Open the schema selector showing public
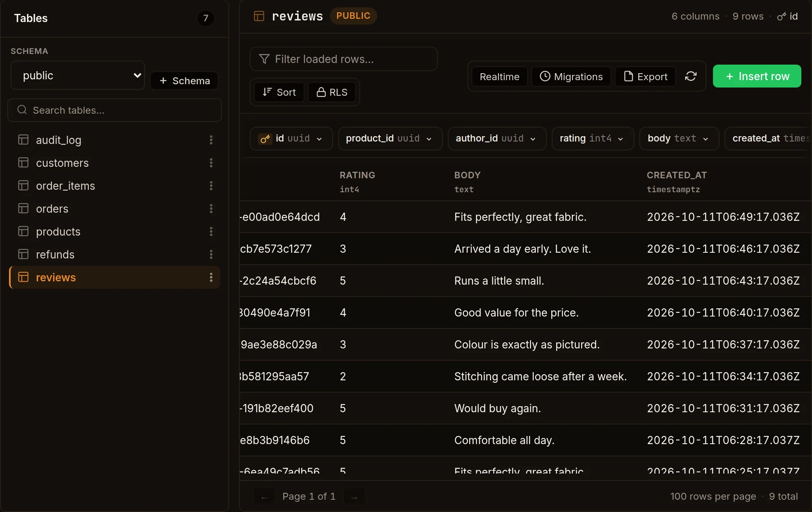The height and width of the screenshot is (512, 812). (x=78, y=76)
